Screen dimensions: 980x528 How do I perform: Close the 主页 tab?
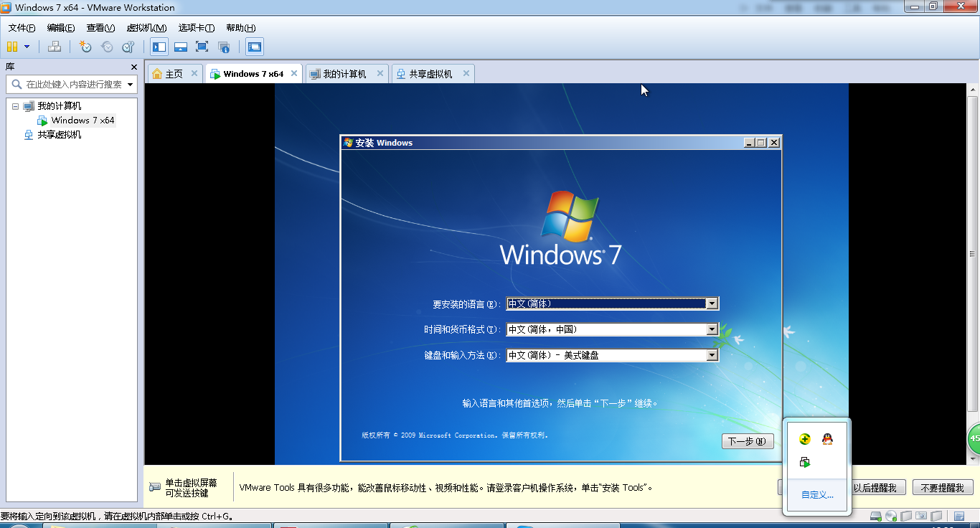click(x=194, y=73)
